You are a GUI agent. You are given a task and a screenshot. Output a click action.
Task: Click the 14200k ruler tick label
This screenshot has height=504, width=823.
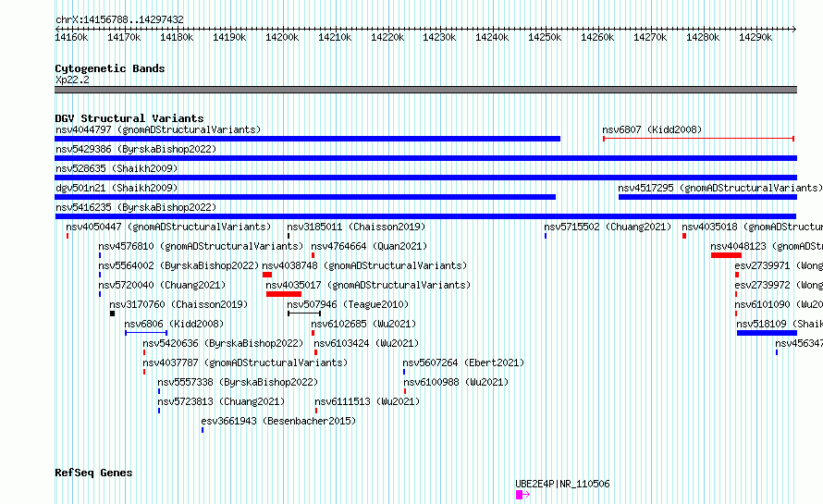282,37
